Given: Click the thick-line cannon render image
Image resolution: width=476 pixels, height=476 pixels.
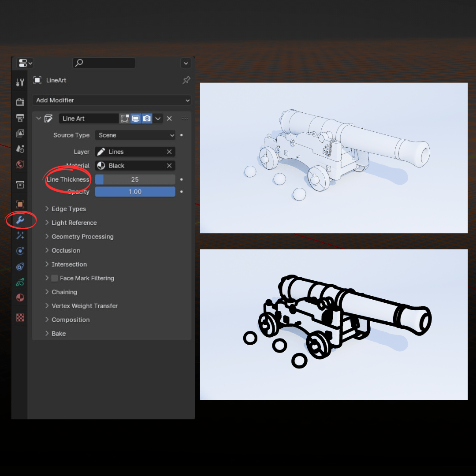Looking at the screenshot, I should [334, 324].
